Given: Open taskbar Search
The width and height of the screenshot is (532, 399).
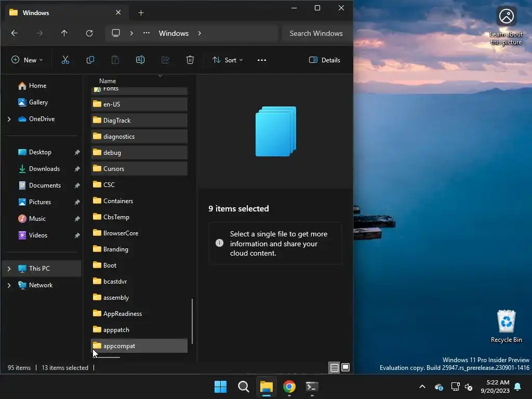Looking at the screenshot, I should point(243,387).
